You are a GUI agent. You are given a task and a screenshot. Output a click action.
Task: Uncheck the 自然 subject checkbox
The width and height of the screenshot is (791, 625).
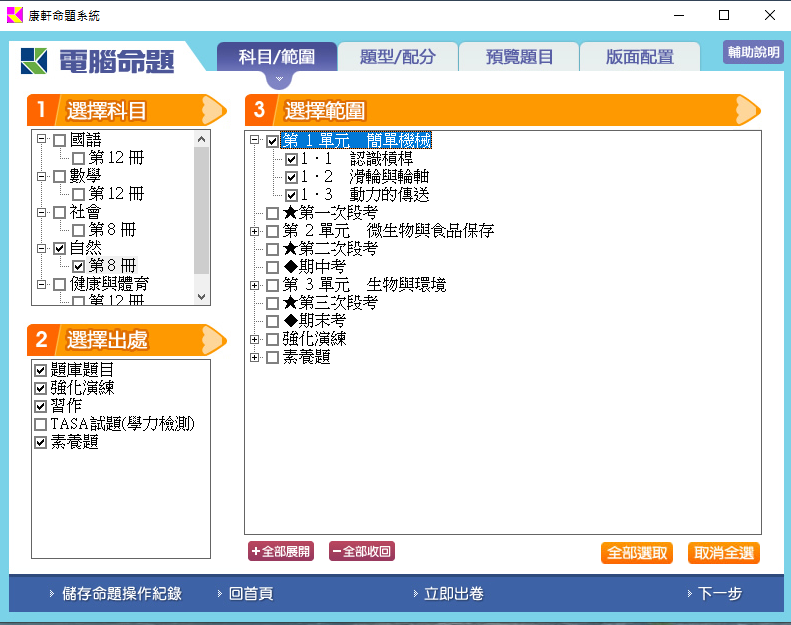[60, 248]
